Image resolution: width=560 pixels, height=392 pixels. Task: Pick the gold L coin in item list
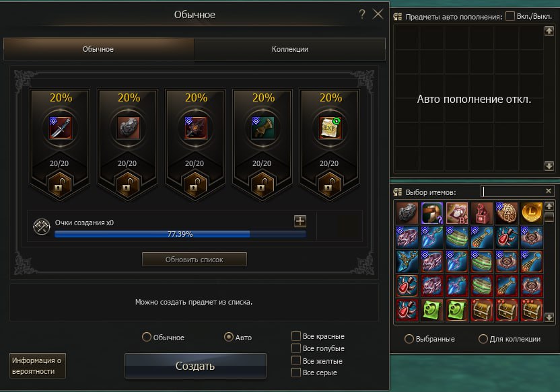click(x=532, y=213)
